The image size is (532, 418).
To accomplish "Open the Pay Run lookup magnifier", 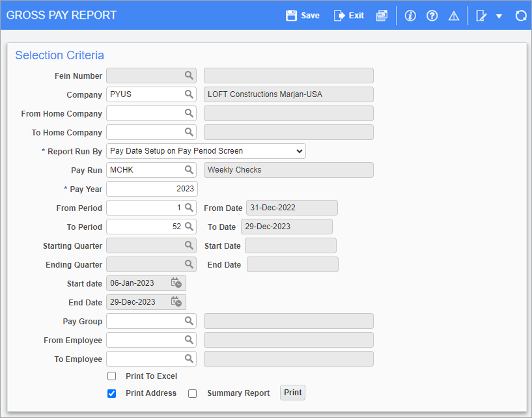I will 189,170.
